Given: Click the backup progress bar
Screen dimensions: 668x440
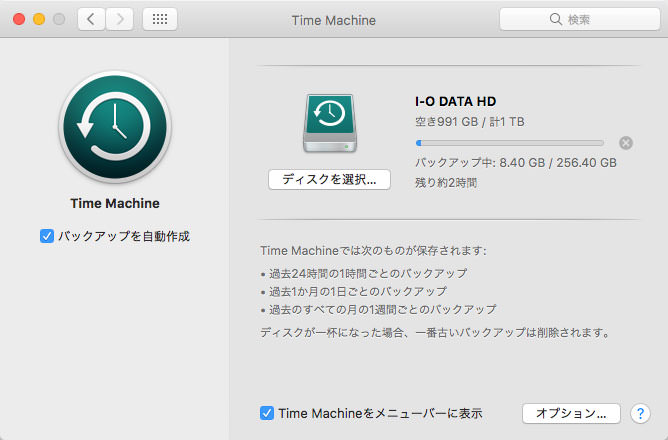Looking at the screenshot, I should pos(509,143).
